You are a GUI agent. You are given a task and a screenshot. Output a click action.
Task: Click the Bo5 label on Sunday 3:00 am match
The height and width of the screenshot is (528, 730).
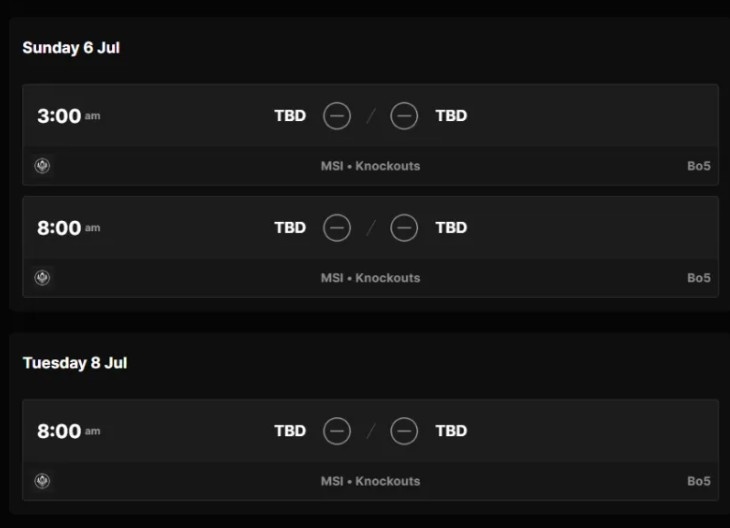pyautogui.click(x=698, y=166)
